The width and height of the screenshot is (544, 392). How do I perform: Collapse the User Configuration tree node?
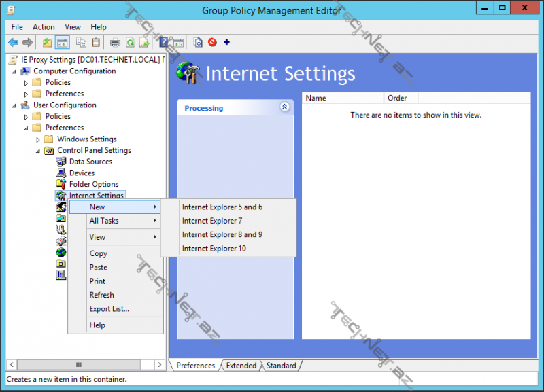click(x=14, y=105)
